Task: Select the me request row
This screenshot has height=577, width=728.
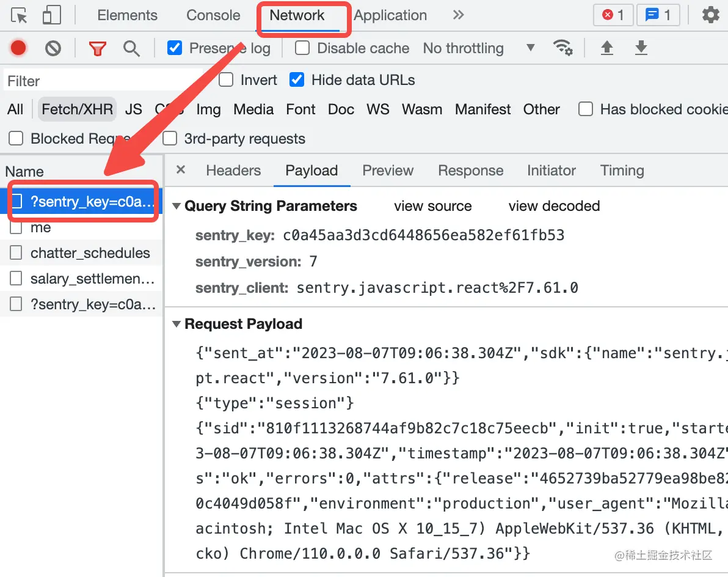Action: 81,227
